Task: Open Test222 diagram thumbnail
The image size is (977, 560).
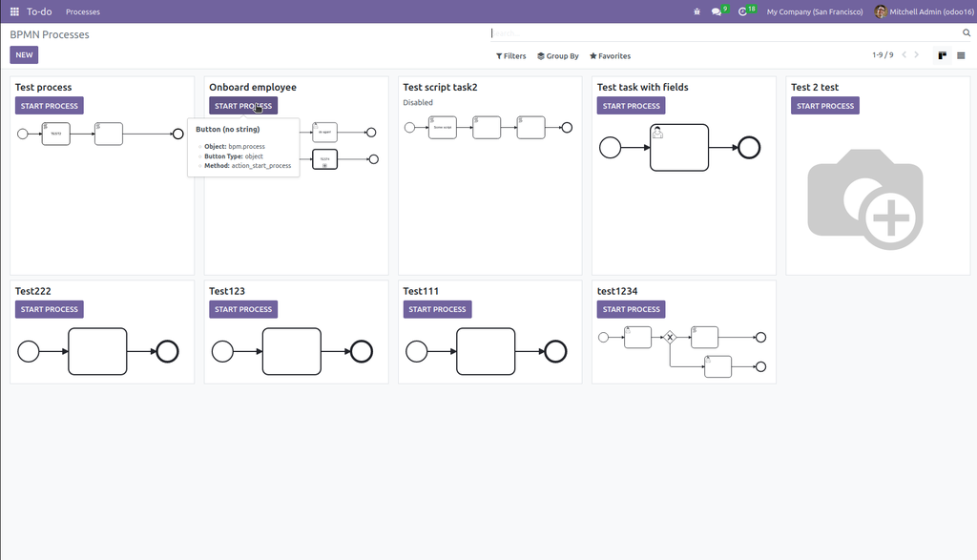Action: [x=98, y=351]
